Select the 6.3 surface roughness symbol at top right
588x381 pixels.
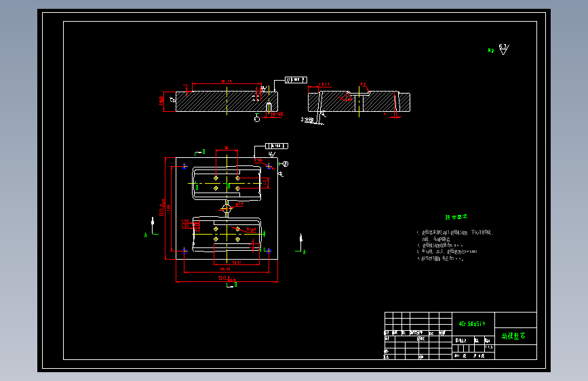coord(504,49)
